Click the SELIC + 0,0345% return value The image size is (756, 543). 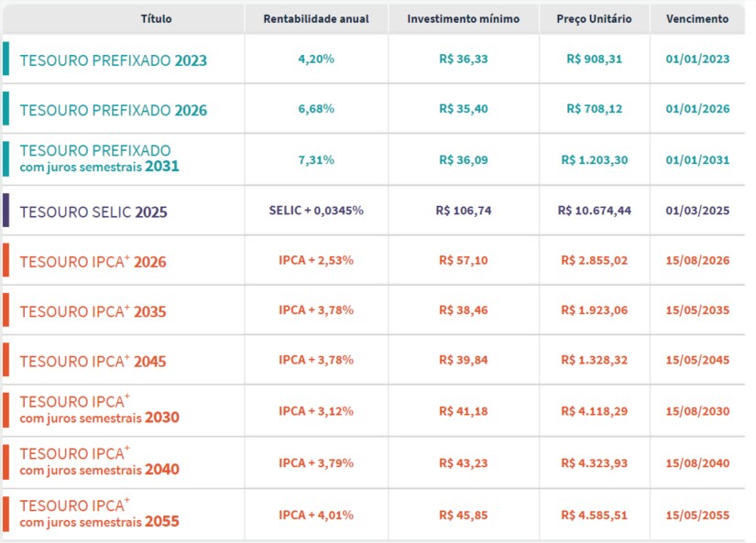[x=316, y=211]
